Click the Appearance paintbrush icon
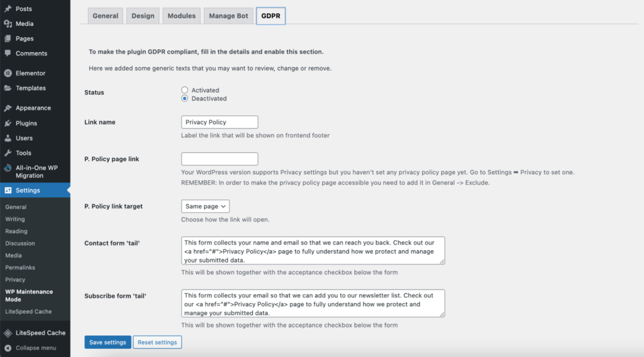Image resolution: width=644 pixels, height=357 pixels. (8, 108)
